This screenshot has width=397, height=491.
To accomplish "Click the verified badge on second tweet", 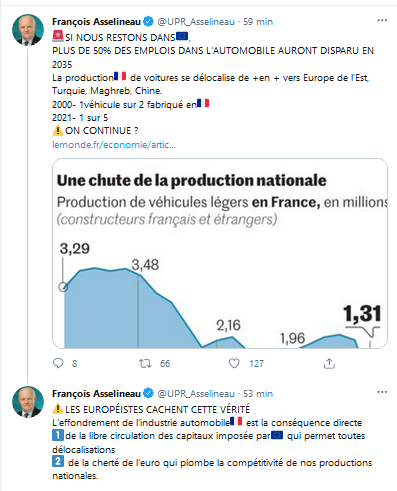I will 148,393.
